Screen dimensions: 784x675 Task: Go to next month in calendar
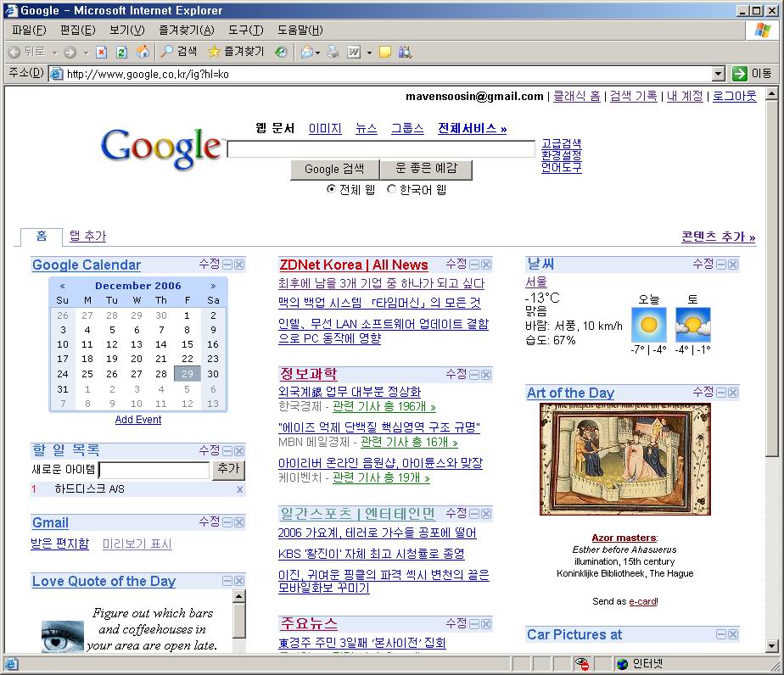point(214,286)
